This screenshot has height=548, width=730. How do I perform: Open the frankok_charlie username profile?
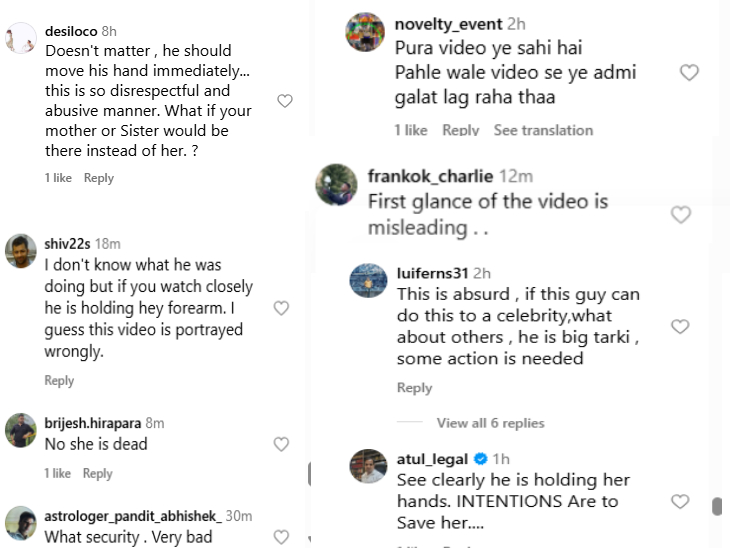click(x=430, y=176)
